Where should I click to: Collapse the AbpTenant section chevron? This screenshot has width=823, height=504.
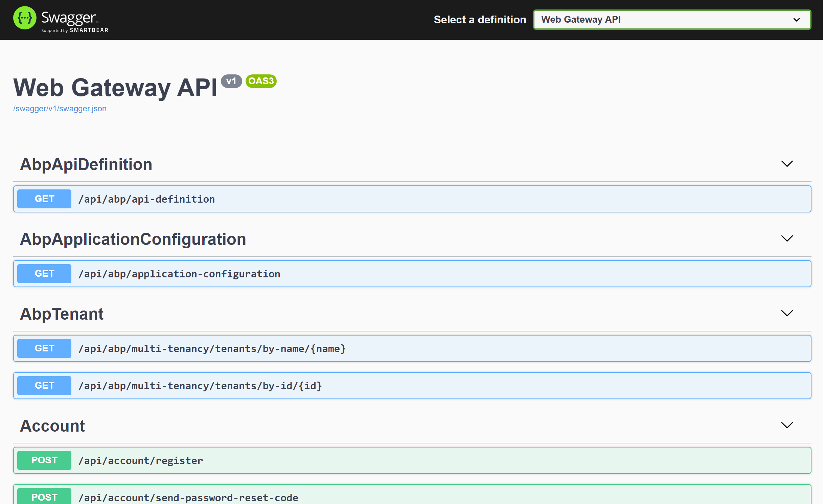(x=787, y=314)
